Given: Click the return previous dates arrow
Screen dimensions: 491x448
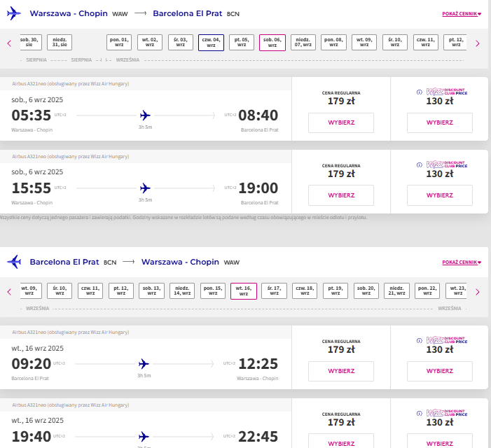Looking at the screenshot, I should pos(9,292).
